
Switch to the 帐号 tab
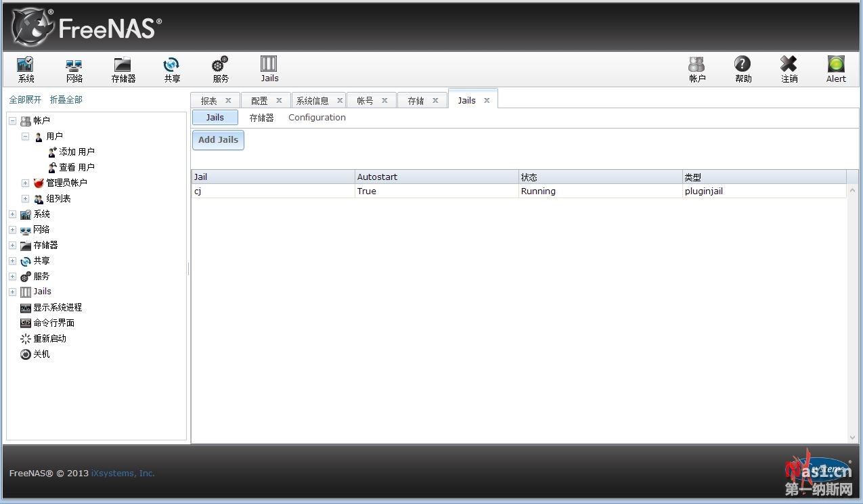[365, 101]
